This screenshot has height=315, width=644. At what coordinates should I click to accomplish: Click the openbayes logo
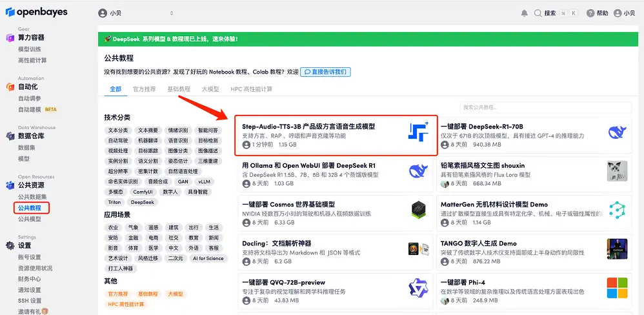pyautogui.click(x=37, y=12)
